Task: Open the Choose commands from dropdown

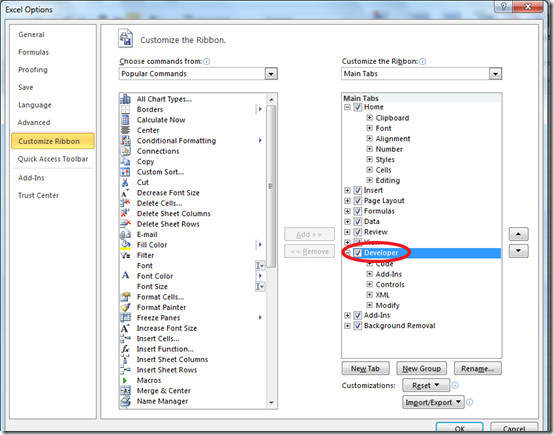Action: 271,74
